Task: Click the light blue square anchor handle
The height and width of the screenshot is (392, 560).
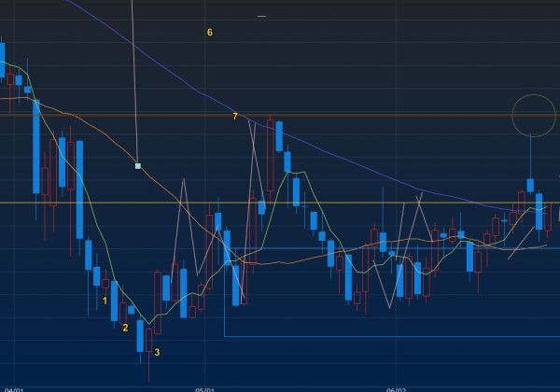Action: click(x=138, y=166)
